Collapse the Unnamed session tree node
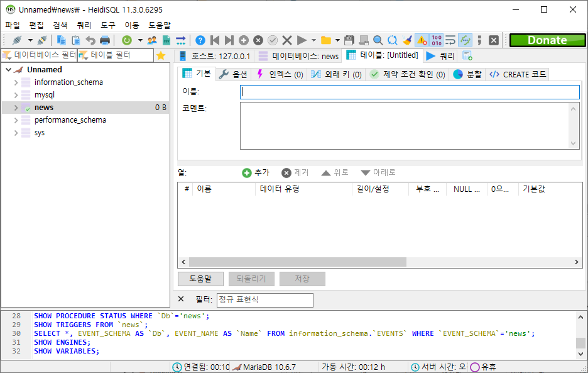Screen dimensions: 588x373 [8, 69]
